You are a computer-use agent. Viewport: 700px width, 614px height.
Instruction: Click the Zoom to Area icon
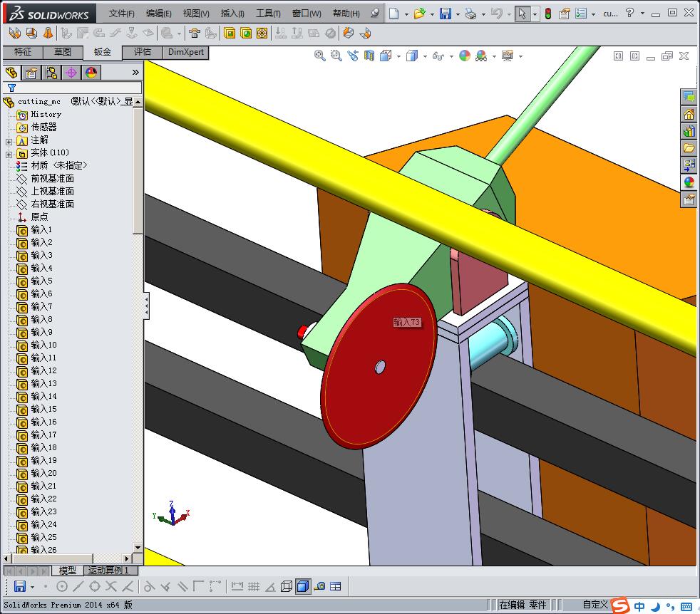[336, 56]
